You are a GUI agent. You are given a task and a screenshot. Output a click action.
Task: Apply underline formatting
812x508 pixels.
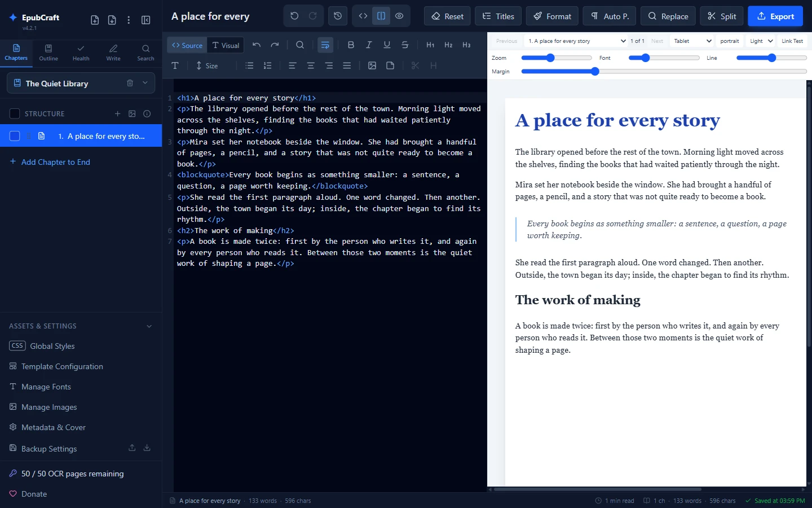[x=387, y=45]
